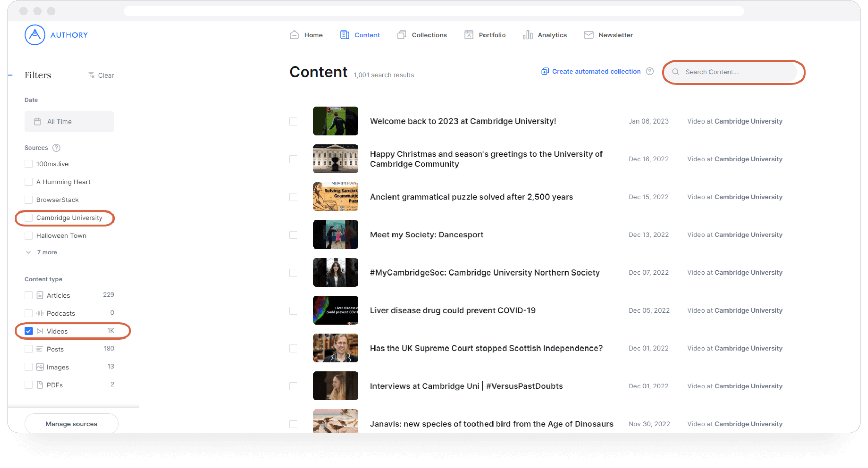Click the Analytics bar chart icon
The width and height of the screenshot is (868, 468).
[x=527, y=35]
